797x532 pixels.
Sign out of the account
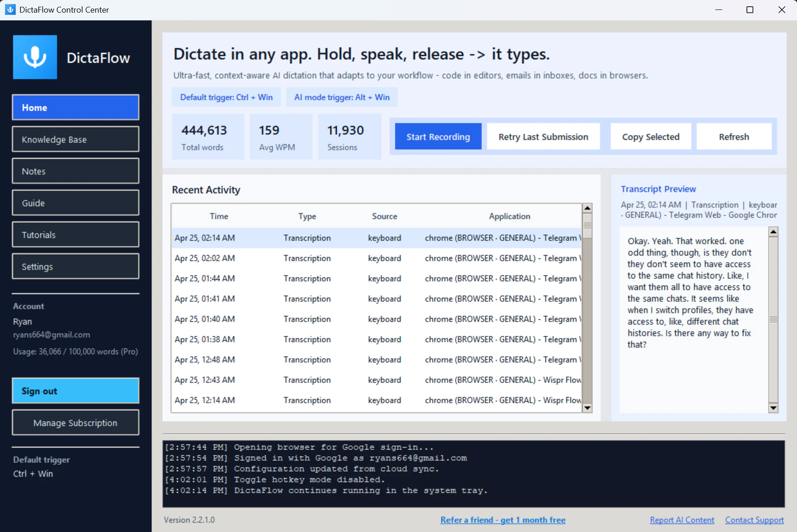coord(76,391)
